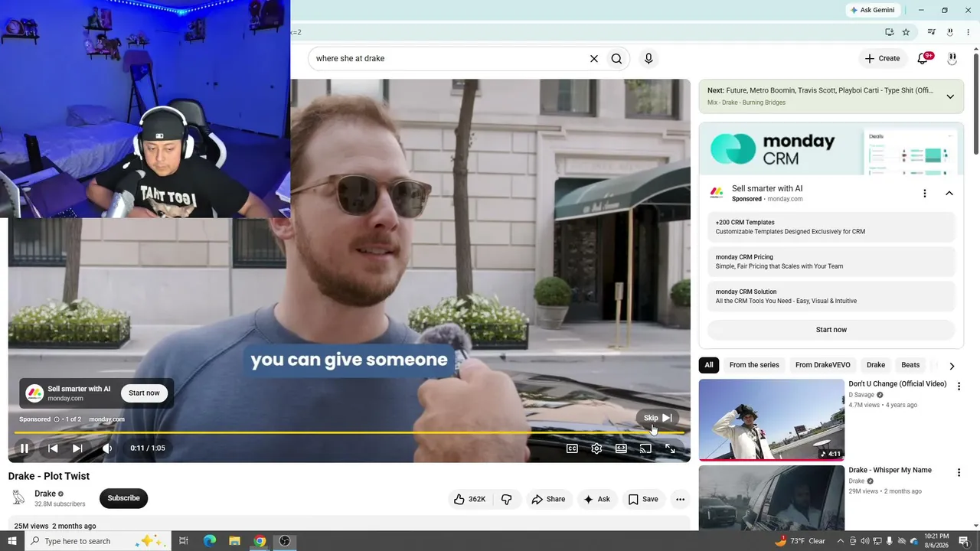Open the 73°F Clear weather widget
The width and height of the screenshot is (980, 551).
(800, 541)
